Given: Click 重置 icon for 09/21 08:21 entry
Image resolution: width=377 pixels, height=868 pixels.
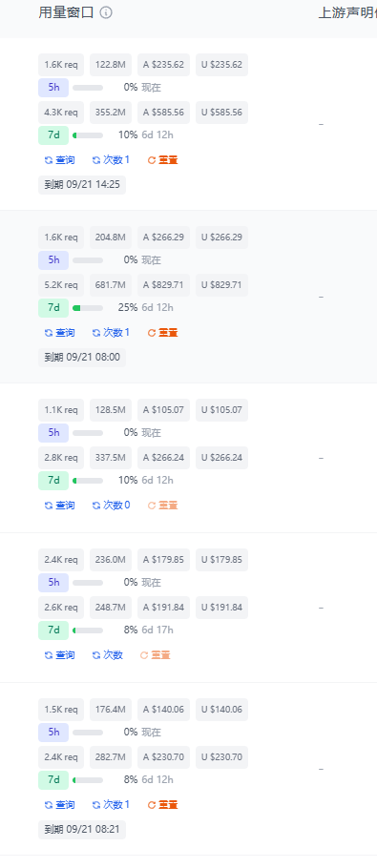Looking at the screenshot, I should [x=152, y=805].
